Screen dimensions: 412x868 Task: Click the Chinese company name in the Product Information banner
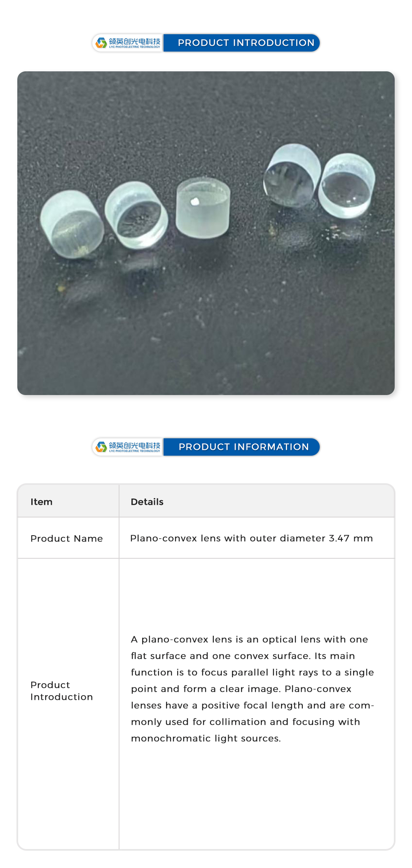(134, 445)
